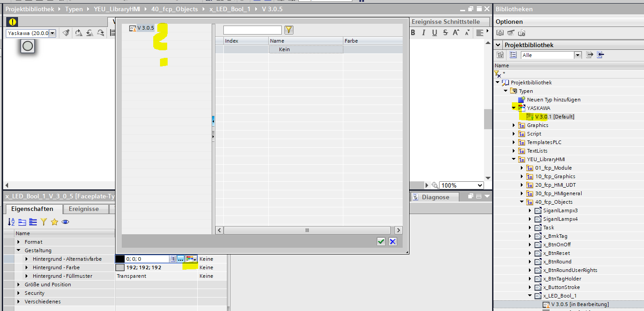Click the blue arrow-left icon in library toolbar
Image resolution: width=644 pixels, height=311 pixels.
click(600, 55)
